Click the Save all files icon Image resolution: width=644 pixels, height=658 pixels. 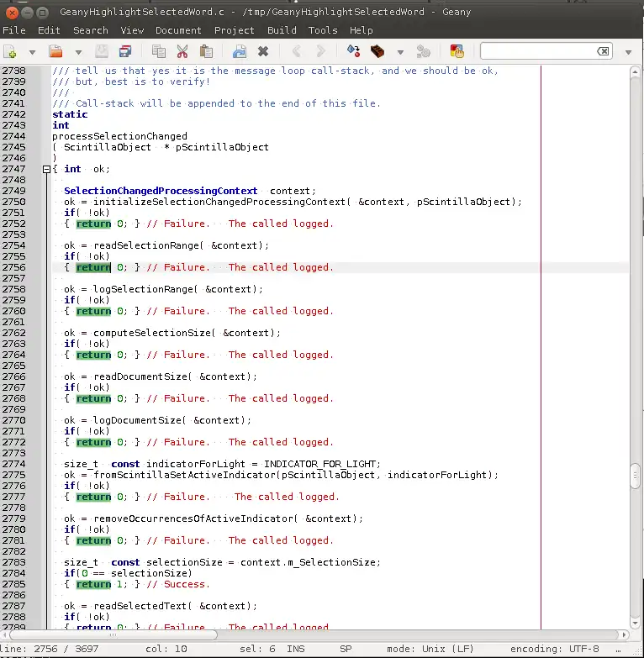click(x=125, y=52)
